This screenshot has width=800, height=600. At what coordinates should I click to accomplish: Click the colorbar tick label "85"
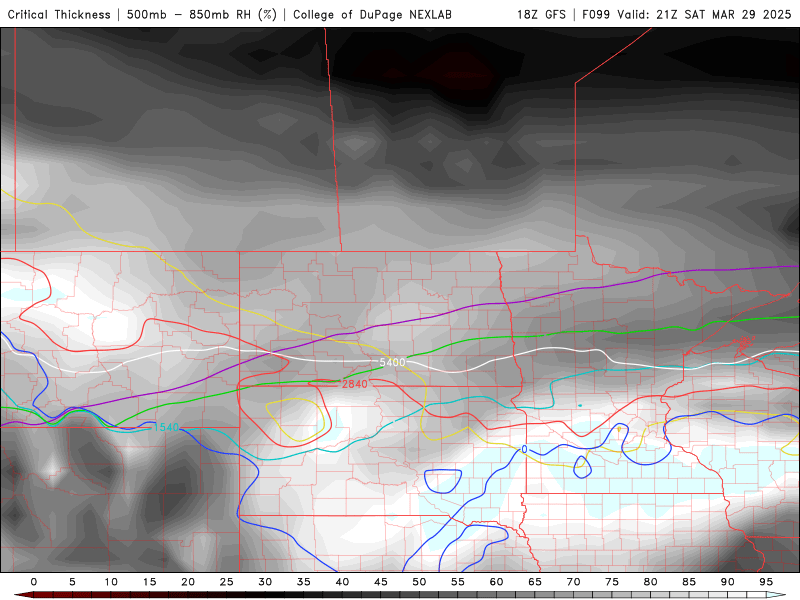689,582
